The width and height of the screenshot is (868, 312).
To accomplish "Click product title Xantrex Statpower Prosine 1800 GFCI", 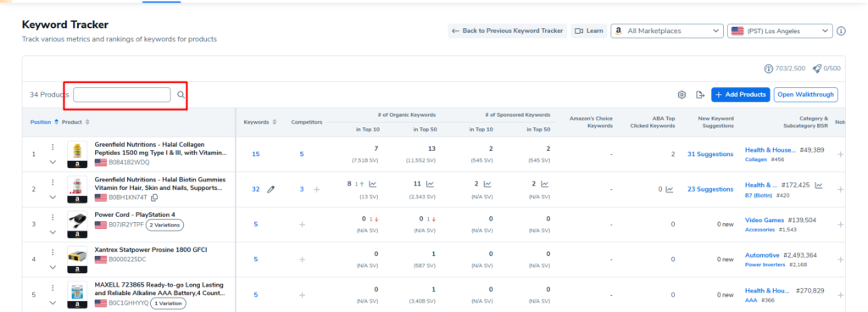I will tap(151, 250).
